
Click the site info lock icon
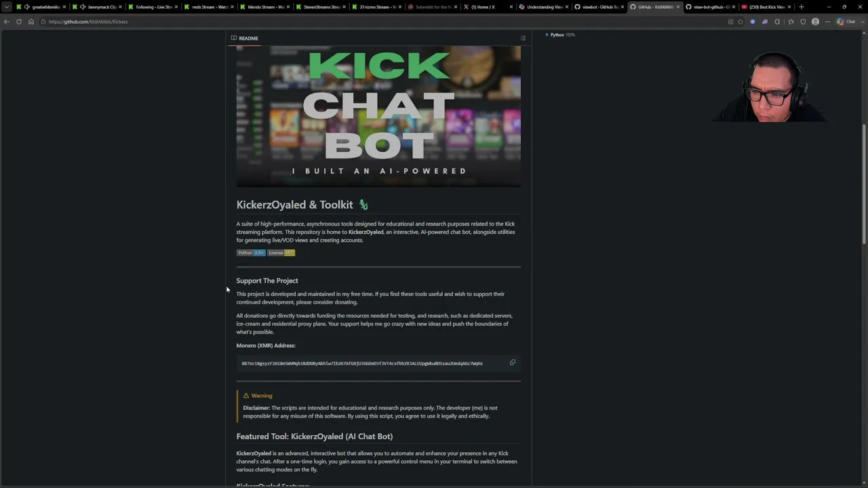tap(43, 22)
